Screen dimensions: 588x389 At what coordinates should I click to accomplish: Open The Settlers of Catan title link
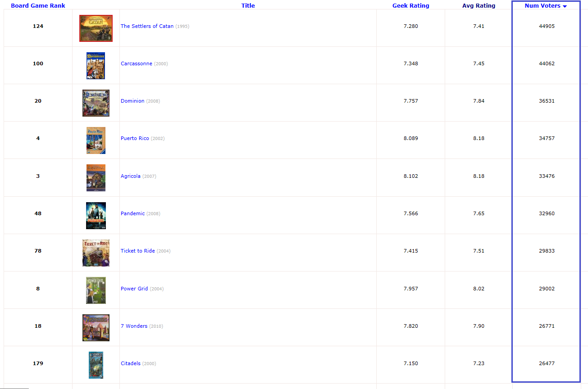(x=147, y=26)
